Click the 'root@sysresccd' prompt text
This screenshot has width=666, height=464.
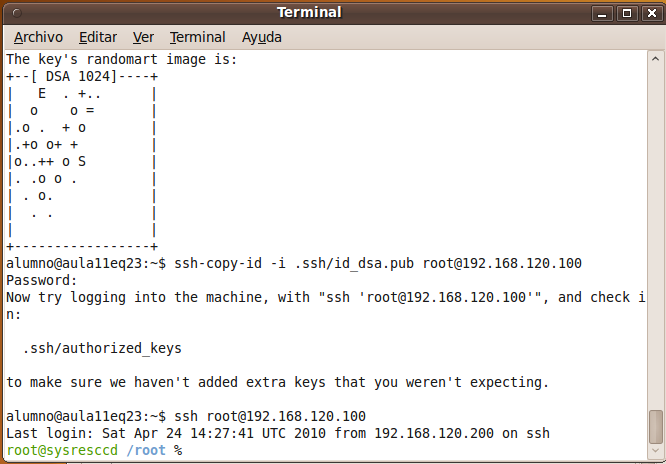[x=62, y=450]
